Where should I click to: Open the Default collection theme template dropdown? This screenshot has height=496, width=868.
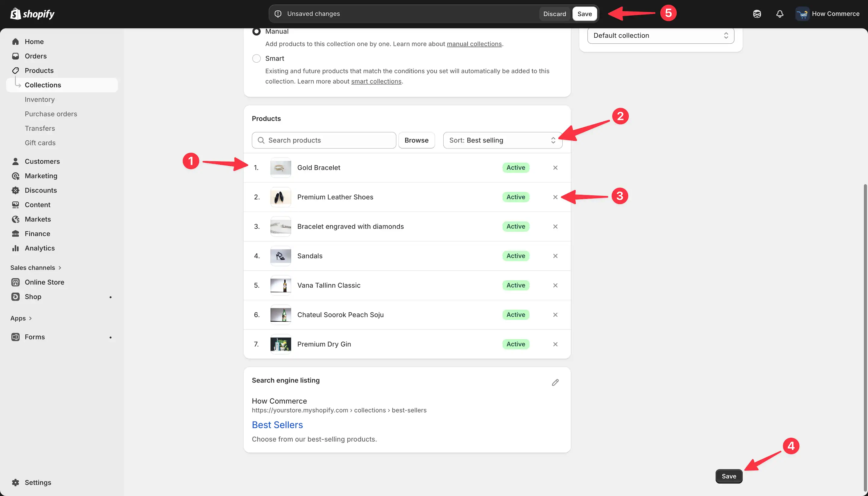click(x=660, y=36)
